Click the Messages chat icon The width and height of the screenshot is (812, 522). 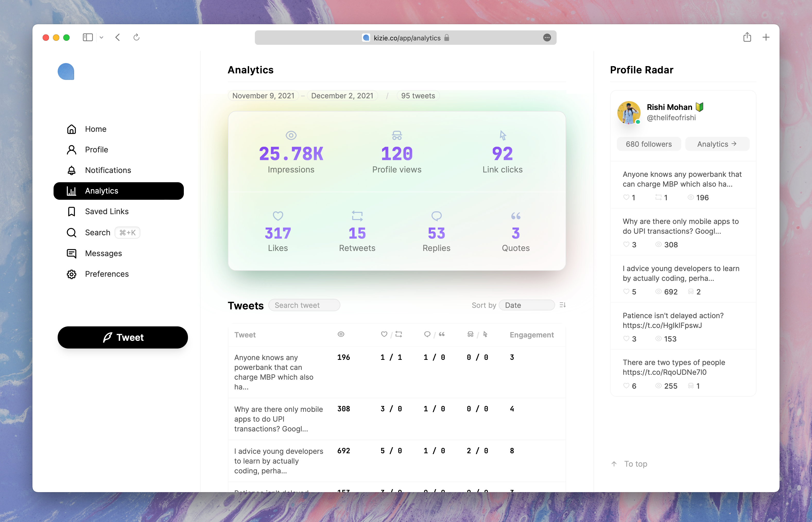[x=72, y=254]
